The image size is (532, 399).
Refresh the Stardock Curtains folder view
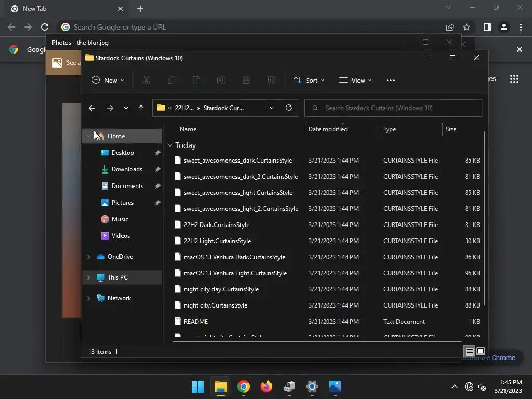[x=289, y=108]
